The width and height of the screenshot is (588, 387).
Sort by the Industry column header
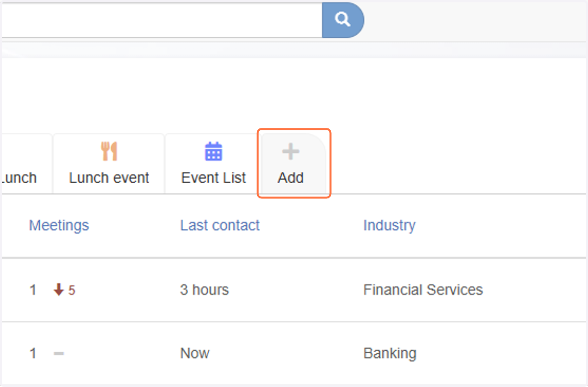point(389,225)
